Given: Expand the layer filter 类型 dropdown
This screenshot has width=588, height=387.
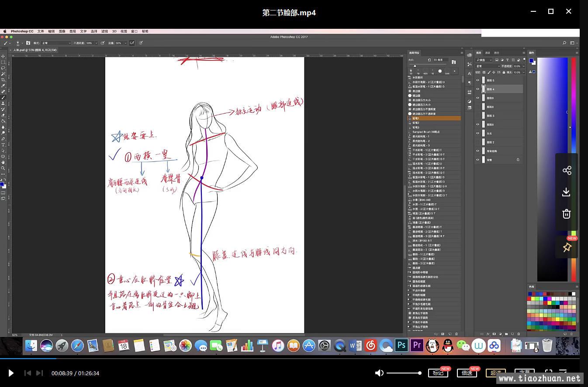Looking at the screenshot, I should (484, 60).
